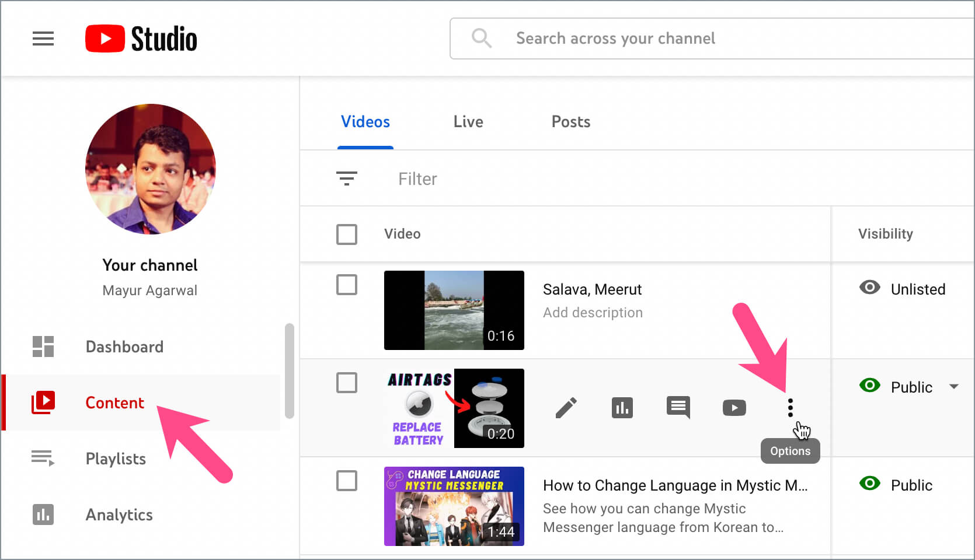Screen dimensions: 975x560
Task: Open analytics icon for AirTags video
Action: tap(622, 408)
